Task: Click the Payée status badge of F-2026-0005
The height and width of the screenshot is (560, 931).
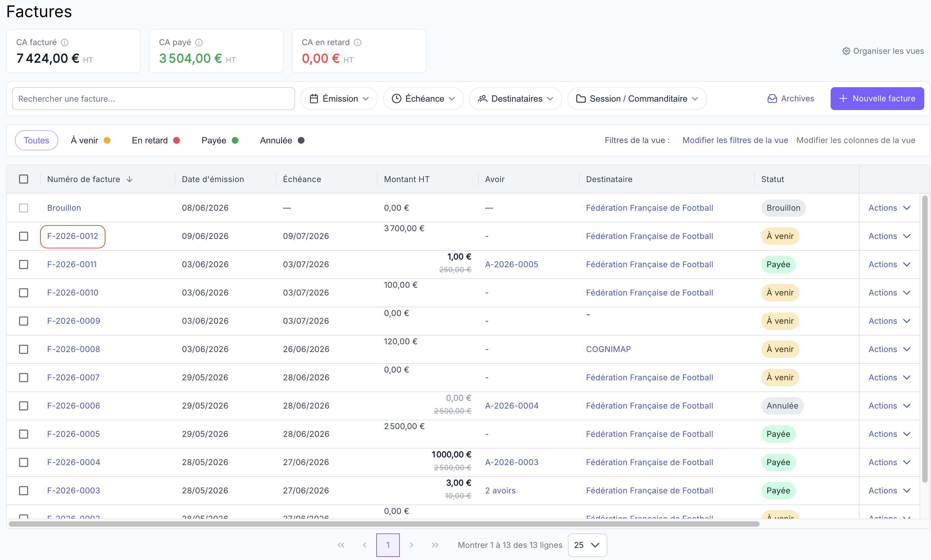Action: [778, 434]
